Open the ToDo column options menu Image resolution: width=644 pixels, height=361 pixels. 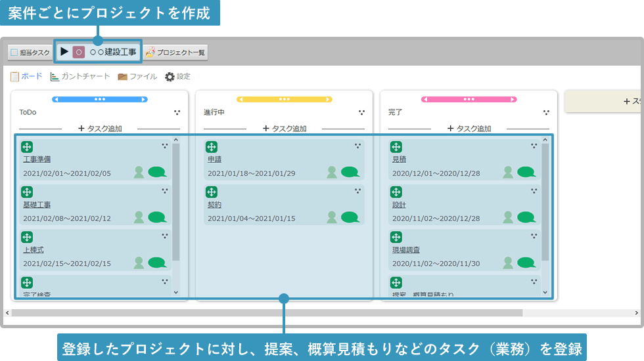(x=177, y=112)
